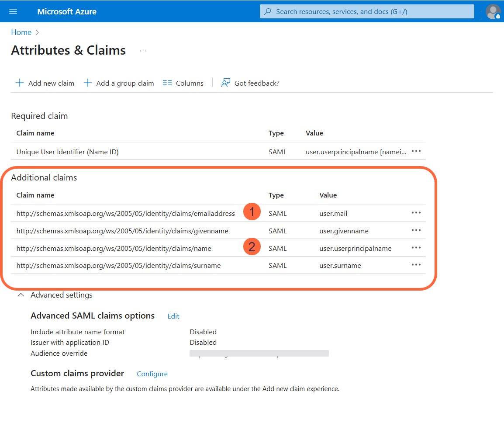Click the numbered badge 2 annotation
504x423 pixels.
coord(252,246)
